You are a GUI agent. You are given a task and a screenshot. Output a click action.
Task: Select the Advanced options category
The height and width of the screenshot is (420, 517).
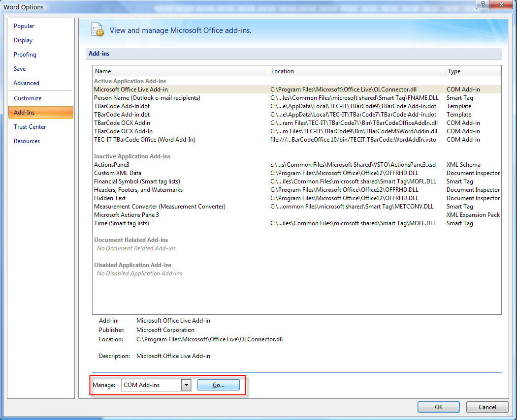(26, 83)
